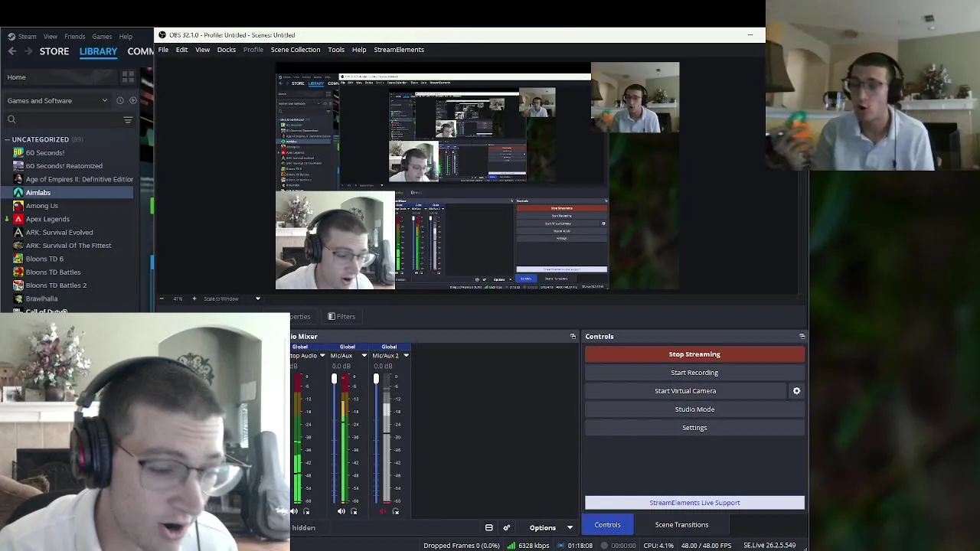The height and width of the screenshot is (551, 980).
Task: Open Filters for selected source
Action: click(x=341, y=317)
